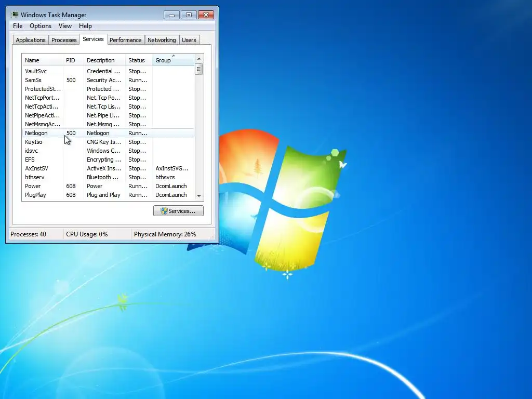Select the ProtectedSt... service row
532x399 pixels.
click(x=108, y=89)
